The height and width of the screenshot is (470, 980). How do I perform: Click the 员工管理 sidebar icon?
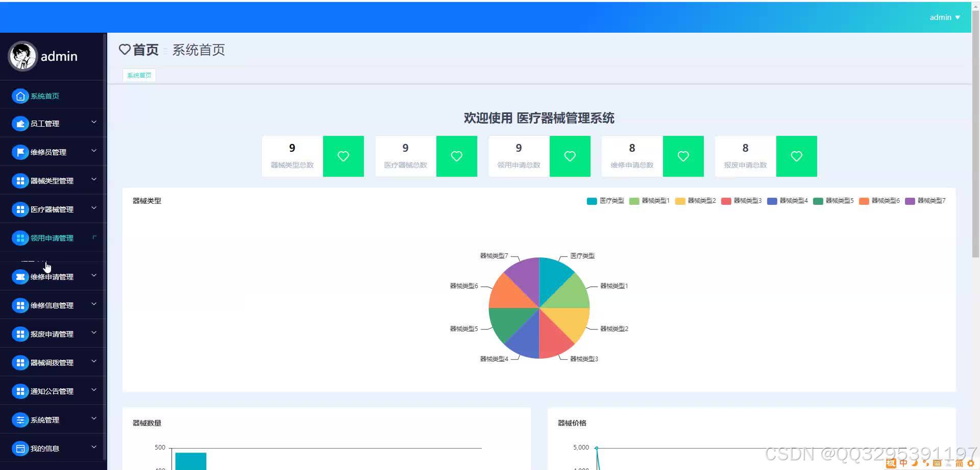click(20, 124)
